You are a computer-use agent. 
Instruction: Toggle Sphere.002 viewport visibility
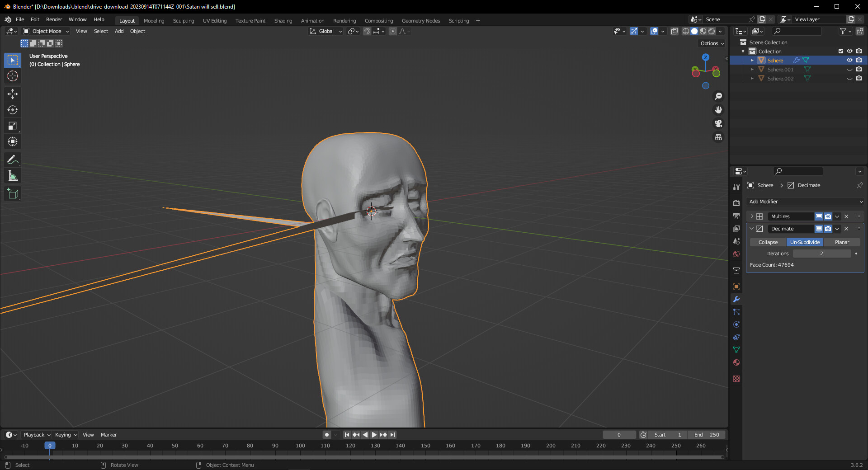click(849, 78)
